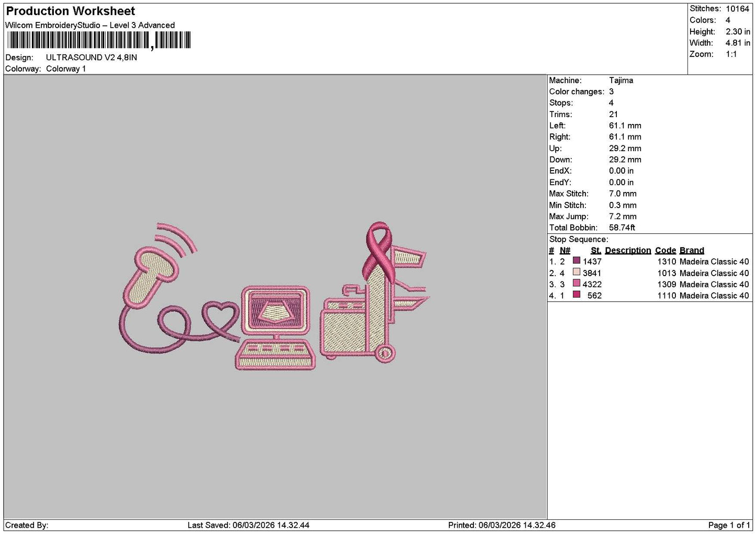
Task: Click the Min Stitch value '0.3 mm'
Action: tap(623, 205)
